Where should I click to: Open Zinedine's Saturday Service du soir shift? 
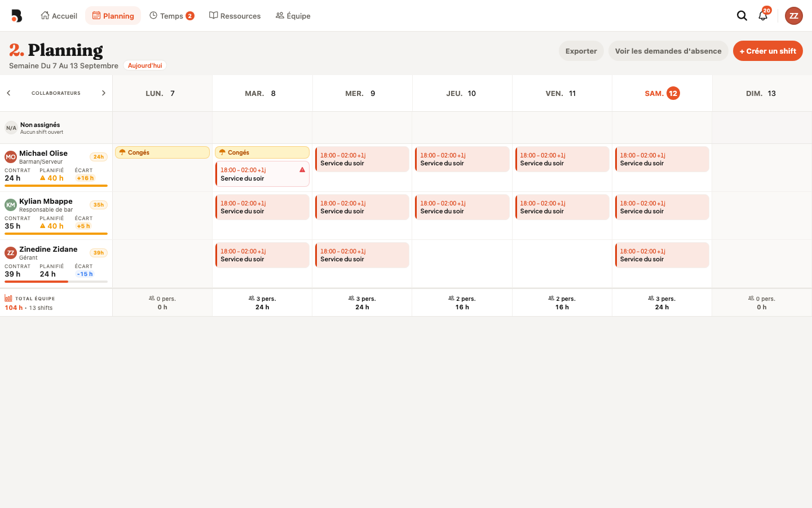click(x=662, y=255)
